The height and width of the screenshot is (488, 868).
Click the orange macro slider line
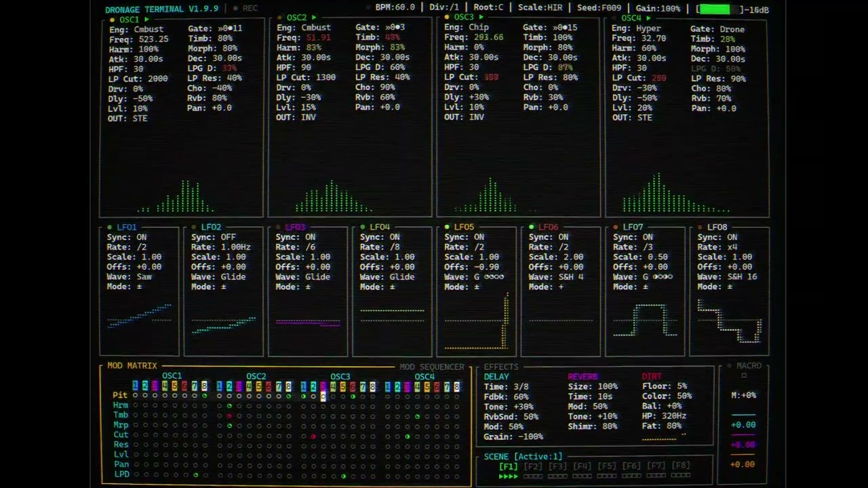coord(743,455)
